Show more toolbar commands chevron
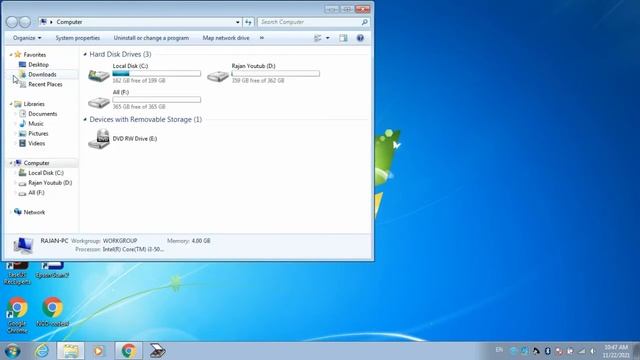The image size is (640, 360). tap(262, 38)
